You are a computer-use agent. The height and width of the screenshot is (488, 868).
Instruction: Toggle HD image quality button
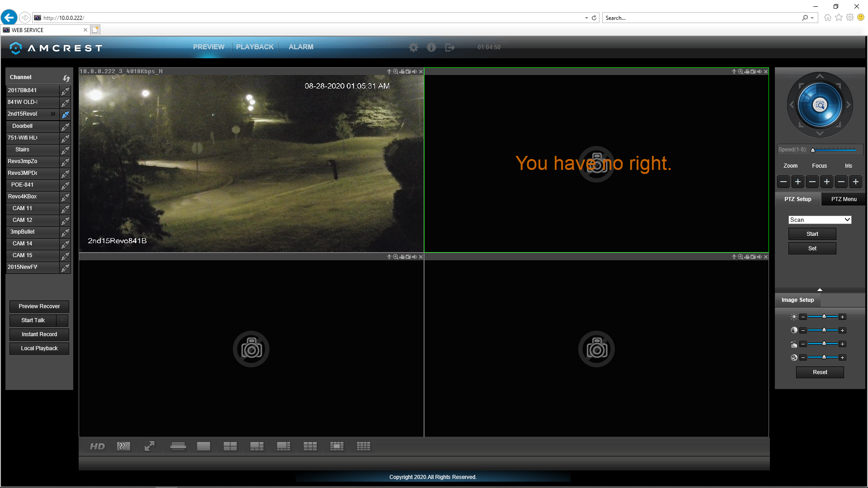[x=97, y=446]
